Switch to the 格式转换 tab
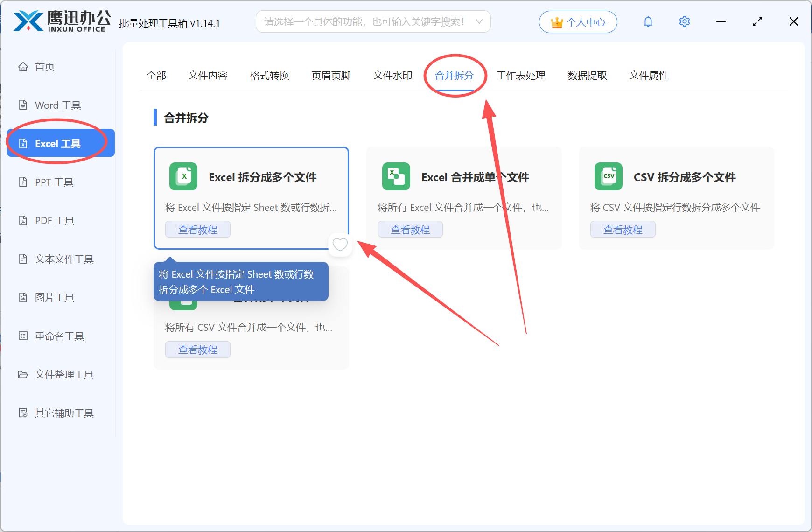 point(269,75)
